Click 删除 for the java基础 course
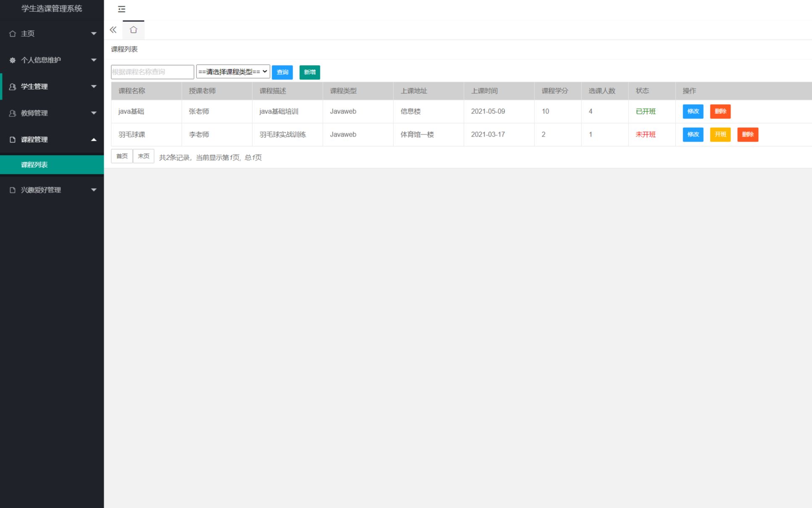Viewport: 812px width, 508px height. pos(720,111)
